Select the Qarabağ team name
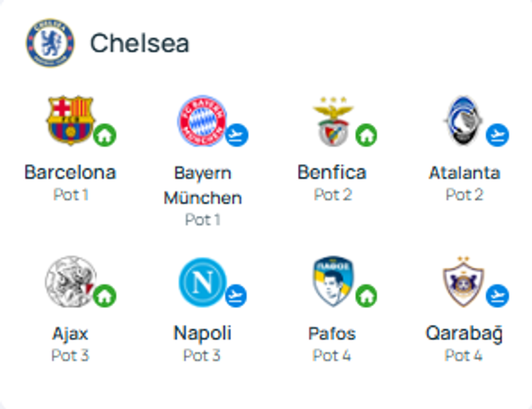This screenshot has width=532, height=409. click(x=464, y=333)
